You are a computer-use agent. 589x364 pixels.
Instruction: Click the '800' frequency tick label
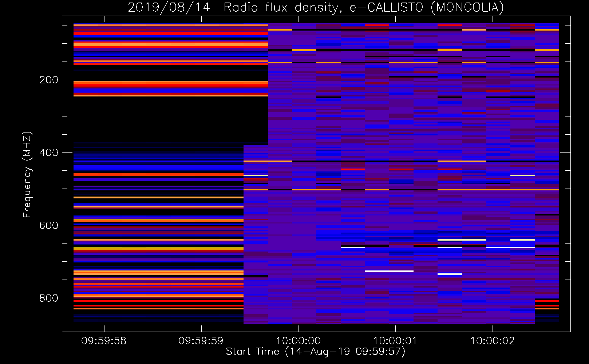tap(49, 298)
